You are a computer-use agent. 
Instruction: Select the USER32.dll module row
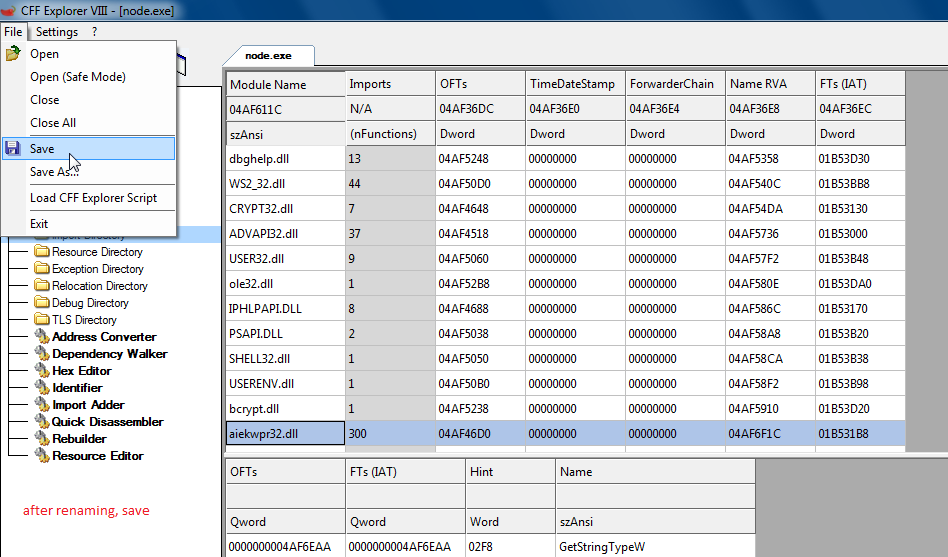tap(565, 258)
